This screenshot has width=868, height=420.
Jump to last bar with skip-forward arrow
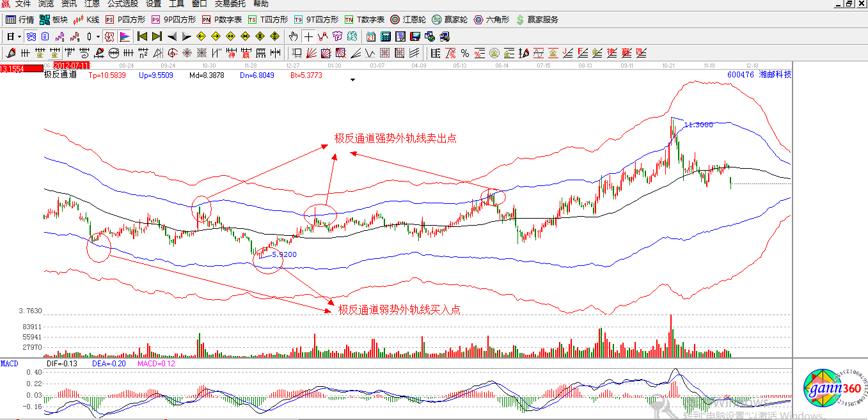pos(157,36)
